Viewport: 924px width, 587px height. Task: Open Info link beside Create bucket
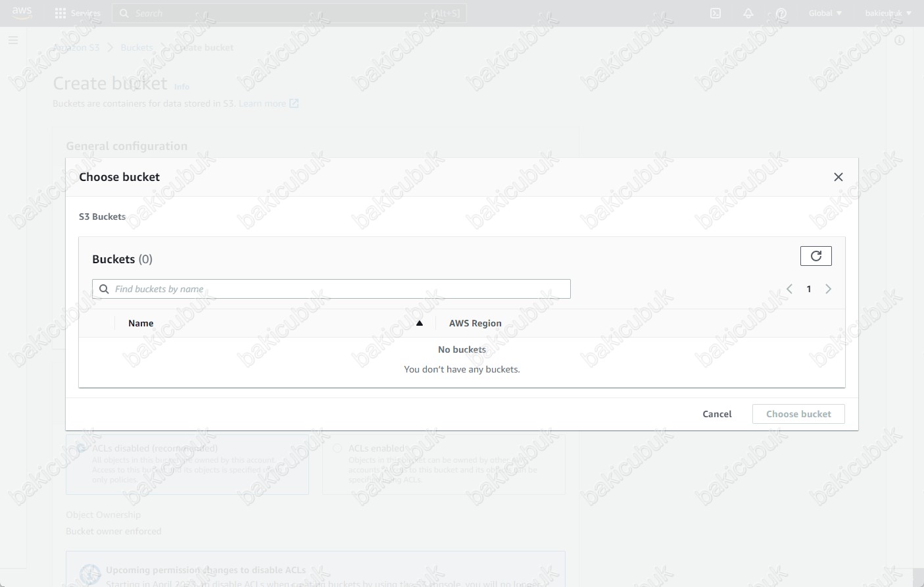(182, 87)
